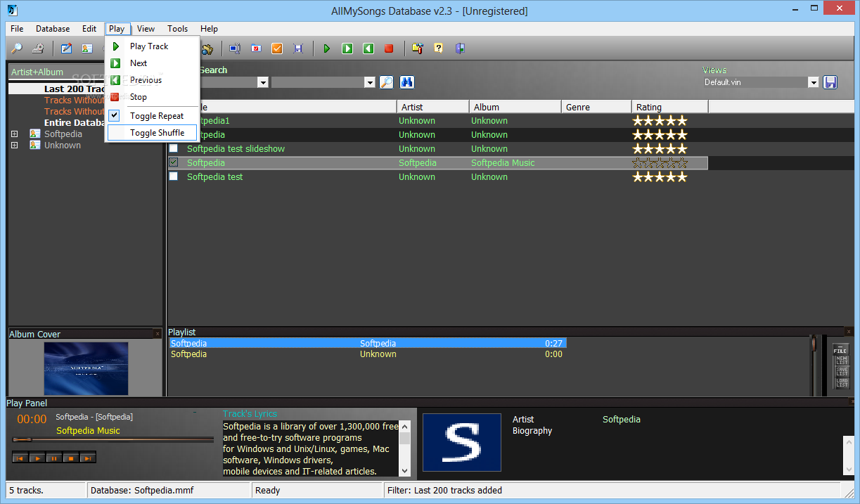The image size is (860, 504).
Task: Click the SAVE LIST playlist button
Action: point(841,371)
